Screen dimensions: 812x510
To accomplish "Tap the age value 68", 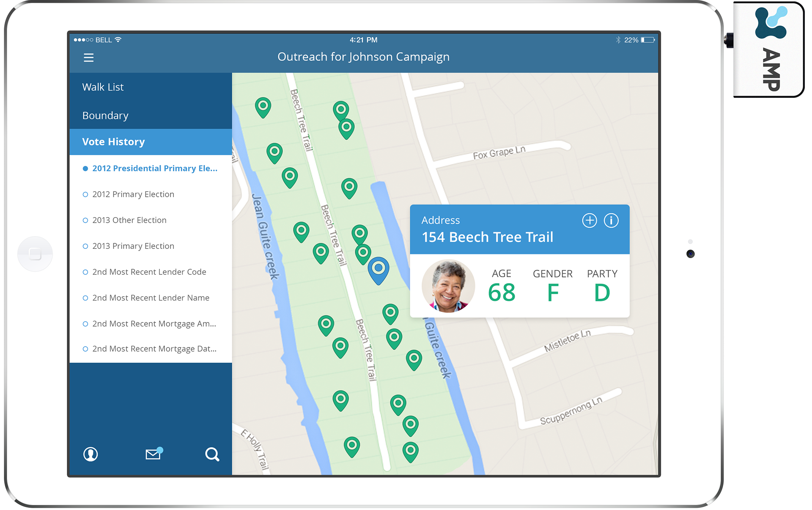I will [x=502, y=292].
